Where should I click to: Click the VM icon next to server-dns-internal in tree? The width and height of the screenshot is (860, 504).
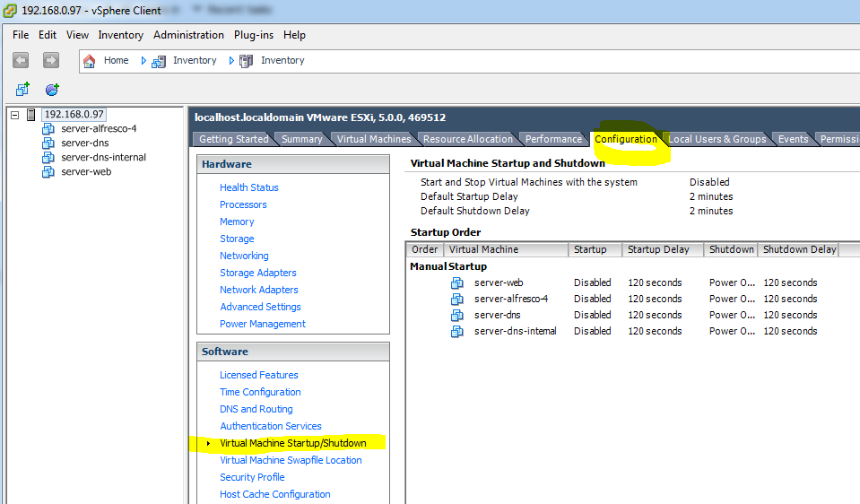48,158
